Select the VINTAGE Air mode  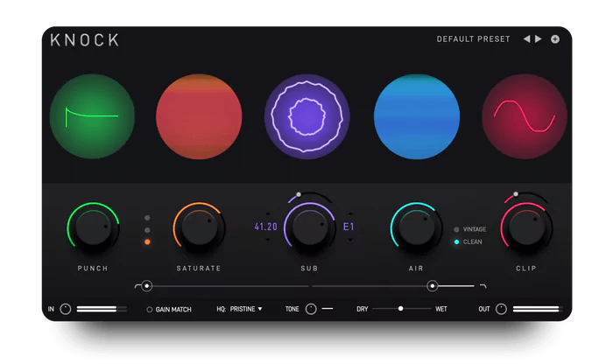point(470,229)
